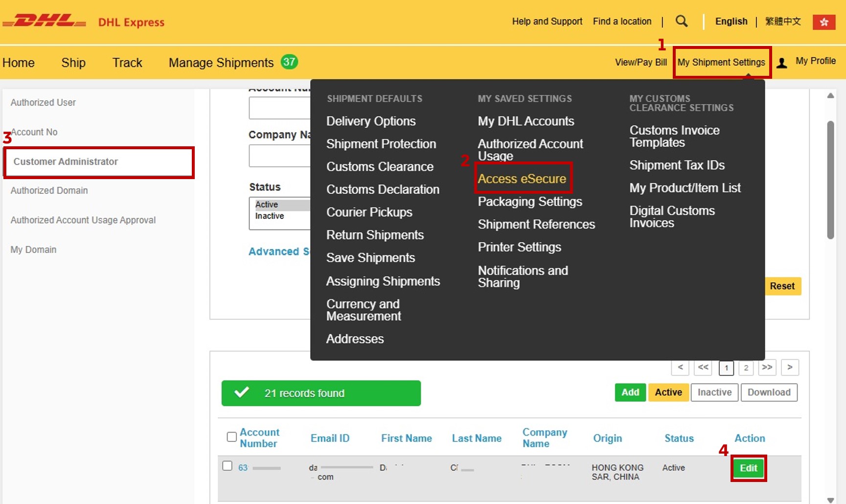The width and height of the screenshot is (846, 504).
Task: Open Digital Customs Invoices
Action: (x=672, y=217)
